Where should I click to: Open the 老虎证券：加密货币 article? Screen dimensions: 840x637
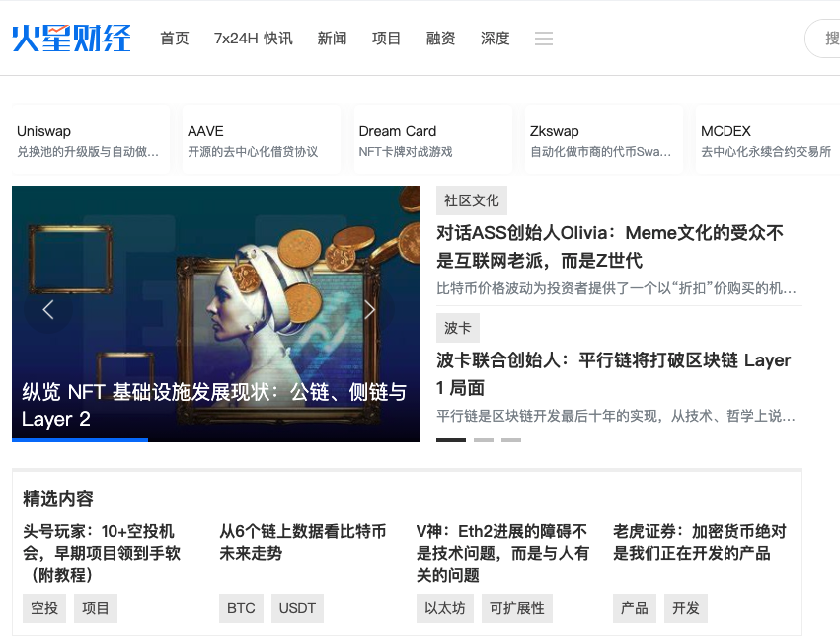tap(700, 542)
